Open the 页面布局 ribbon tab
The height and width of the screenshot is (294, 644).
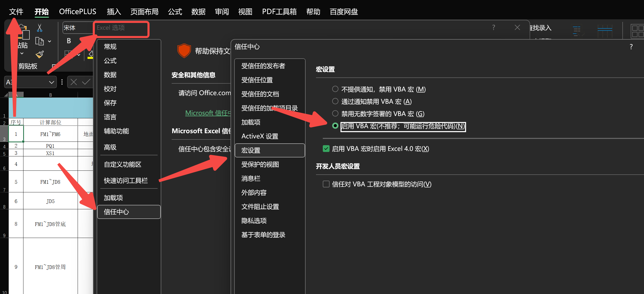point(144,12)
